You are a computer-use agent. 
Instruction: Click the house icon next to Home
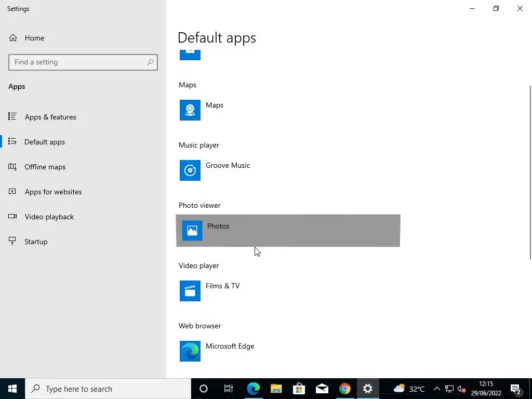point(13,38)
